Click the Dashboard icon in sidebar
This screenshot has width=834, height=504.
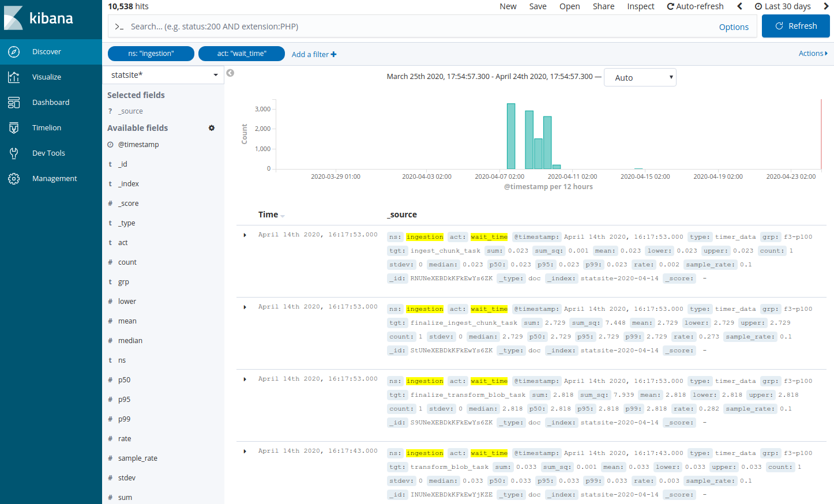14,103
